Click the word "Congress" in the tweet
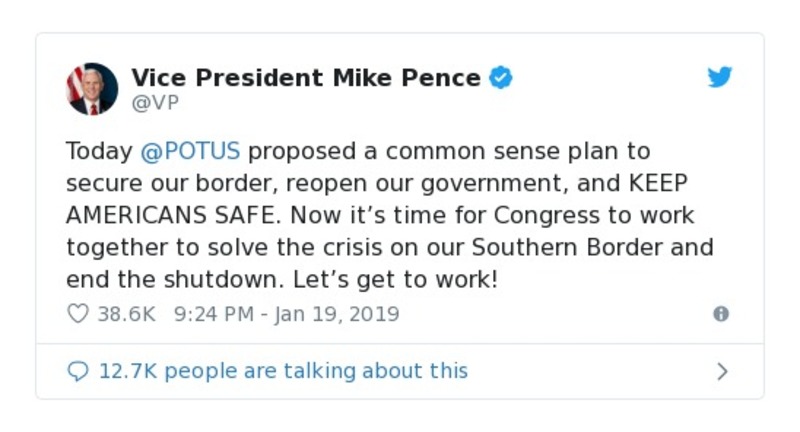 pos(527,216)
